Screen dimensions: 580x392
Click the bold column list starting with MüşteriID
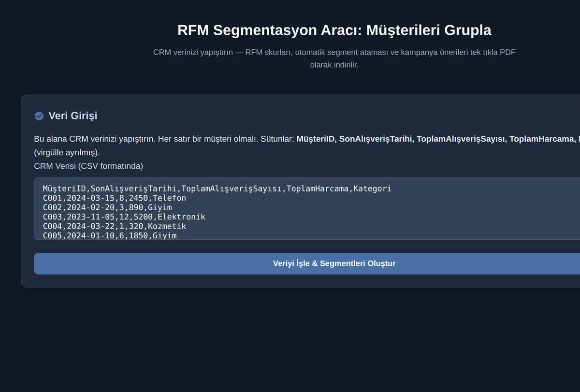coord(438,139)
